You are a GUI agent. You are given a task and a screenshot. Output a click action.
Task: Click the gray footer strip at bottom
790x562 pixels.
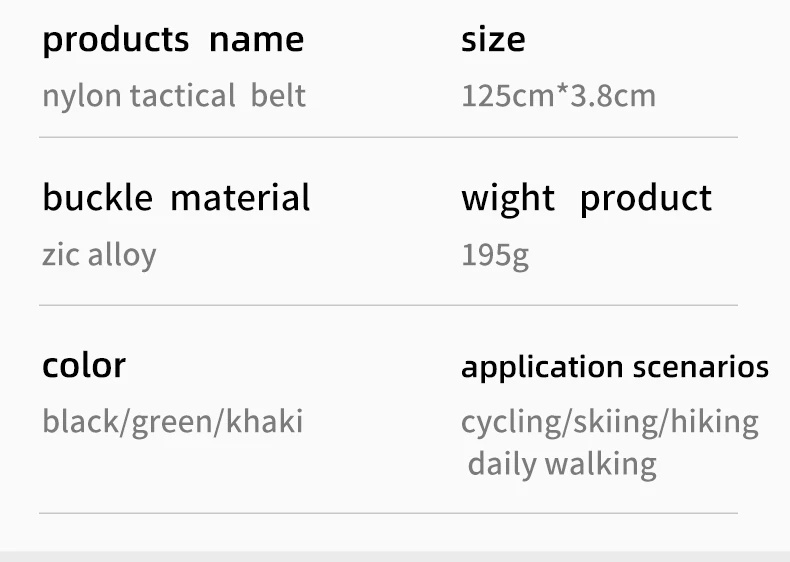(395, 555)
